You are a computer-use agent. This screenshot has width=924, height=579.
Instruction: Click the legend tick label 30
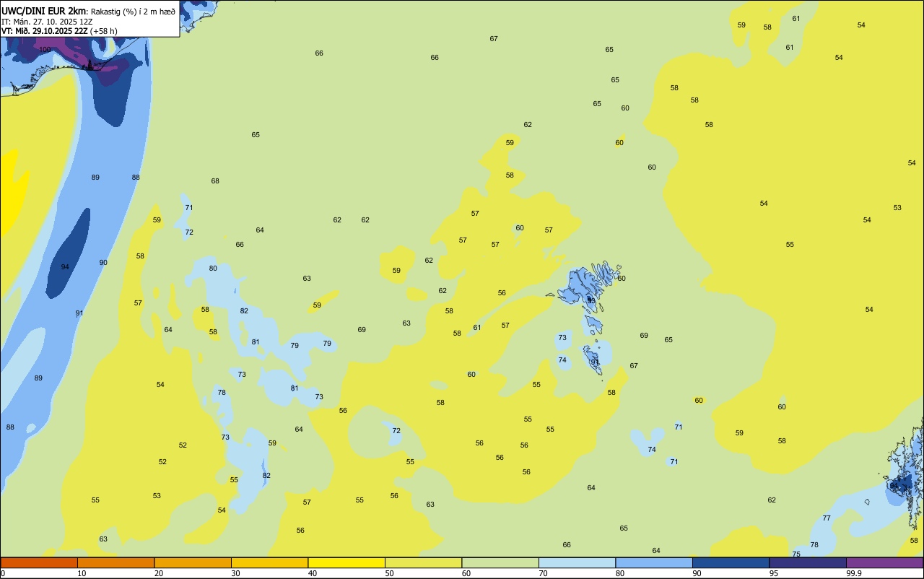click(235, 573)
